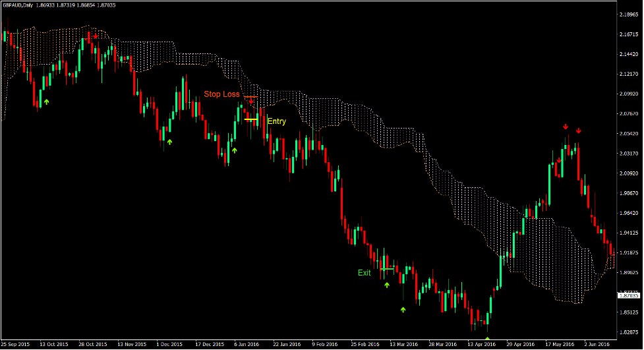Click the green up arrow above 13 Mar 2016
Viewport: 644px width, 350px height.
[403, 309]
